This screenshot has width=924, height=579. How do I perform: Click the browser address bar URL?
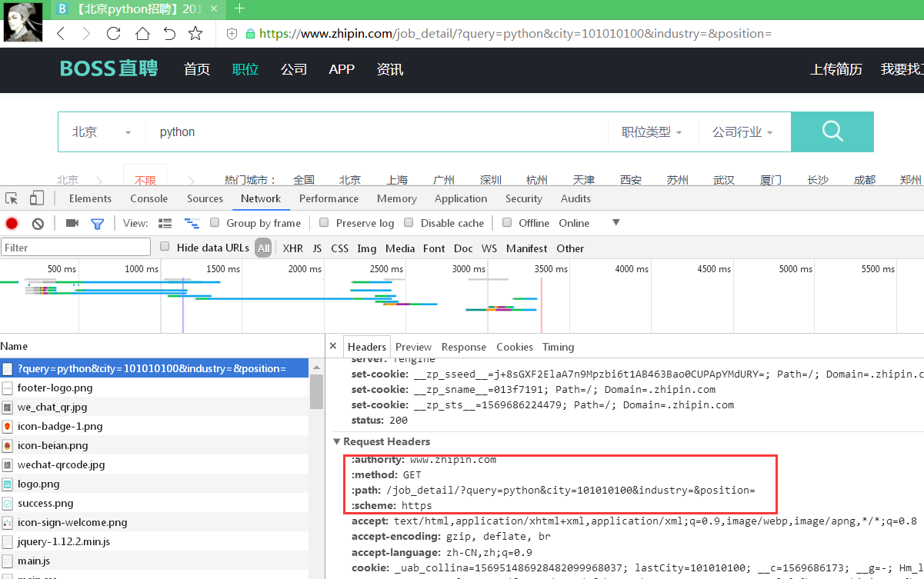coord(515,34)
